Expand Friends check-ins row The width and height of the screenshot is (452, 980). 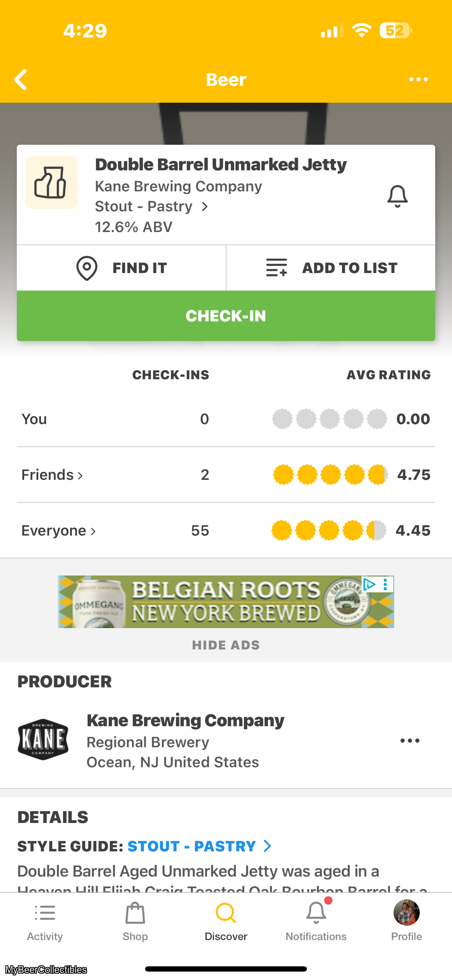52,475
